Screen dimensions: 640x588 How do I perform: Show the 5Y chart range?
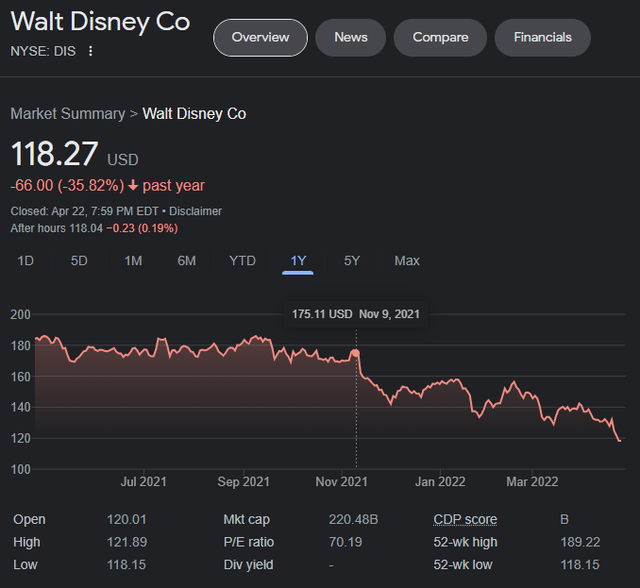(352, 260)
